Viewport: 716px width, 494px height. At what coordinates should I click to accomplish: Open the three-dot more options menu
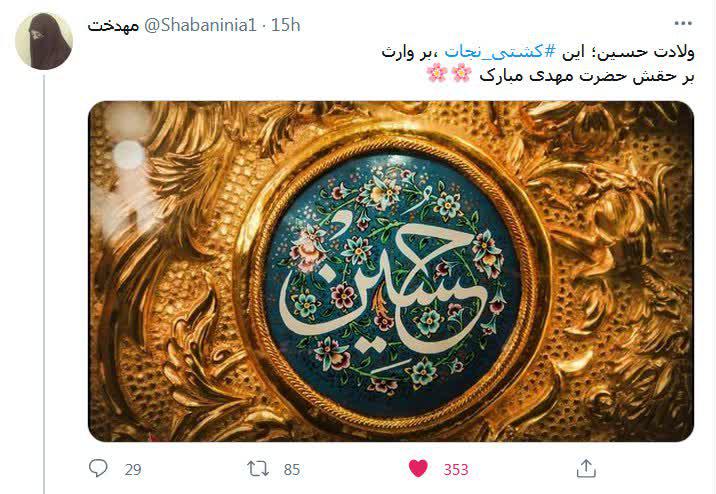[x=683, y=23]
